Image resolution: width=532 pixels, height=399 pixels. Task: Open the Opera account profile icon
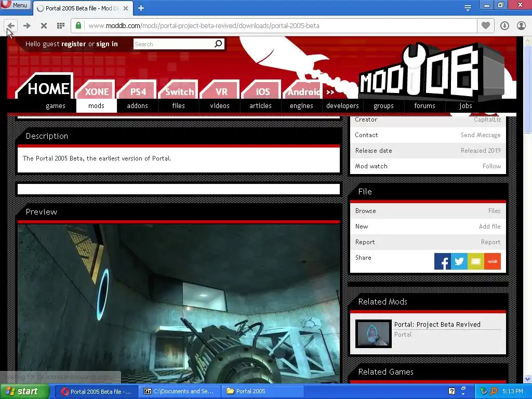pos(521,26)
